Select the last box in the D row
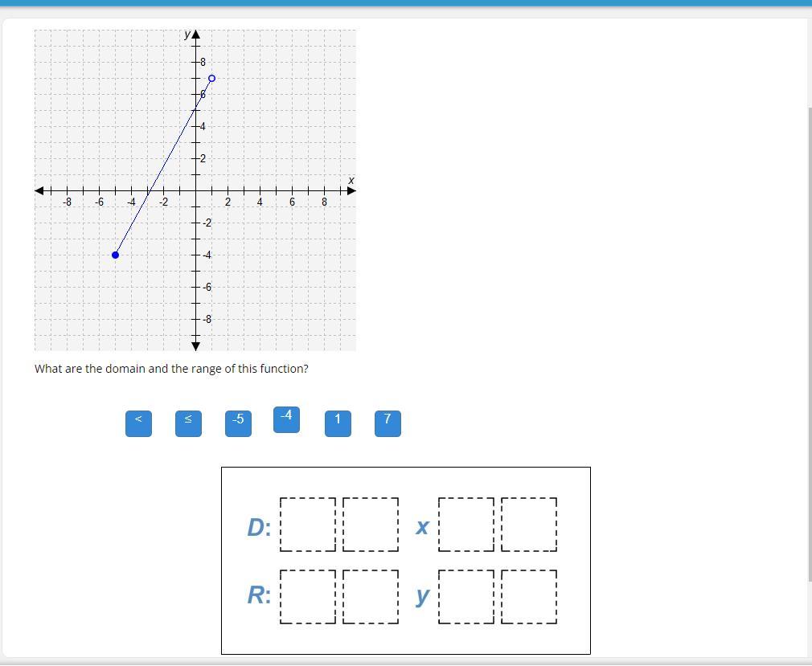Viewport: 812px width, 666px height. pos(529,525)
